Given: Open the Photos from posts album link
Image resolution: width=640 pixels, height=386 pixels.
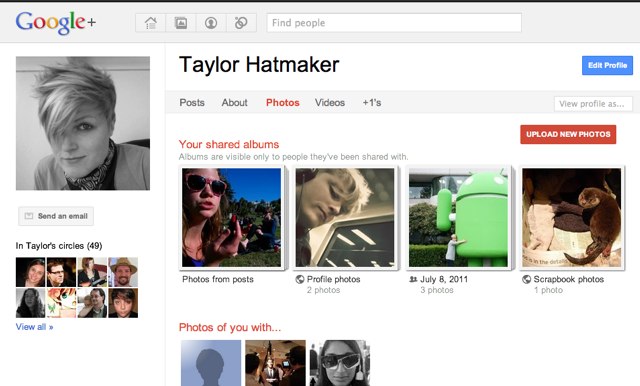Looking at the screenshot, I should tap(218, 280).
